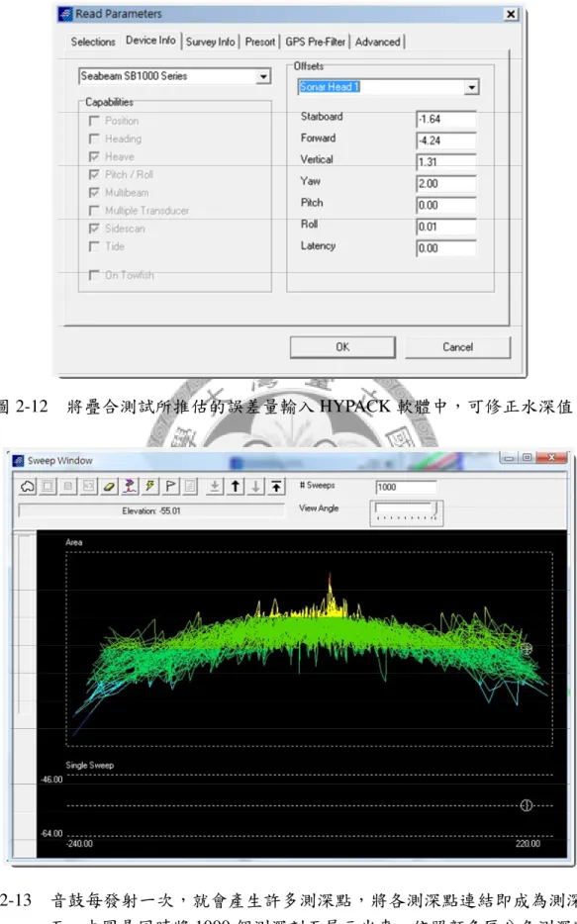This screenshot has height=924, width=577.
Task: Toggle the On Towfish checkbox
Action: (94, 275)
